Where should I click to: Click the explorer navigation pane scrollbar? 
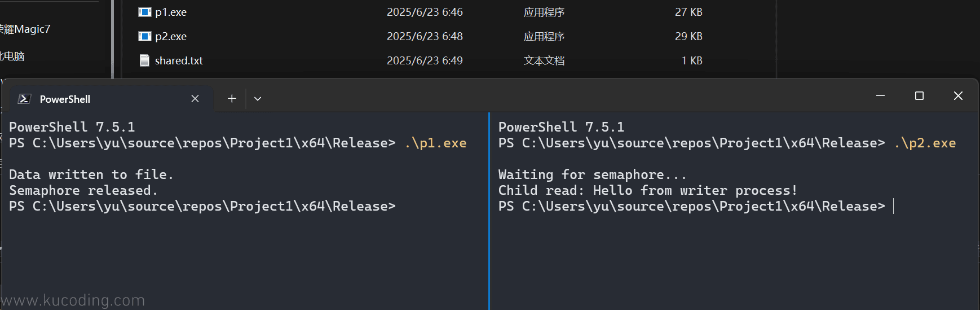(x=113, y=39)
